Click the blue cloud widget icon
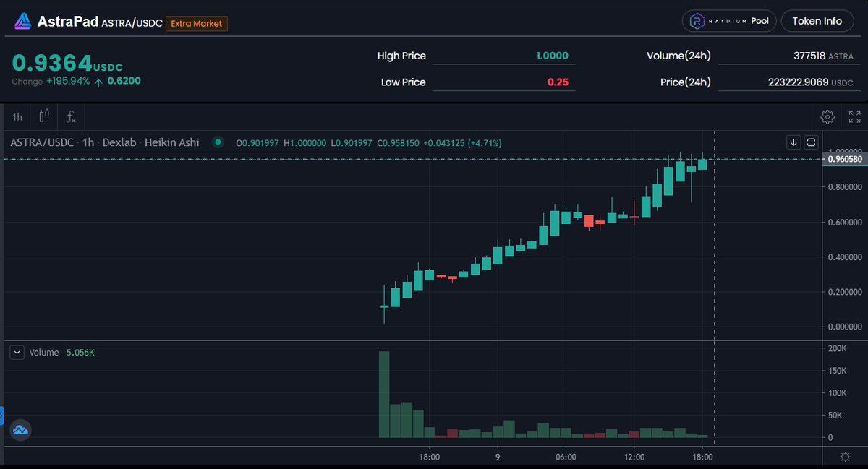Viewport: 868px width, 469px height. click(20, 429)
